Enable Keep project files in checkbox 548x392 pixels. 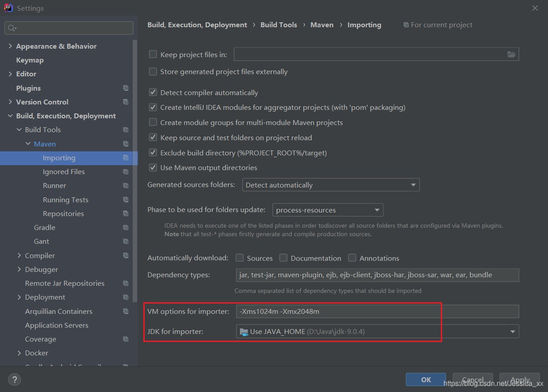pos(153,54)
